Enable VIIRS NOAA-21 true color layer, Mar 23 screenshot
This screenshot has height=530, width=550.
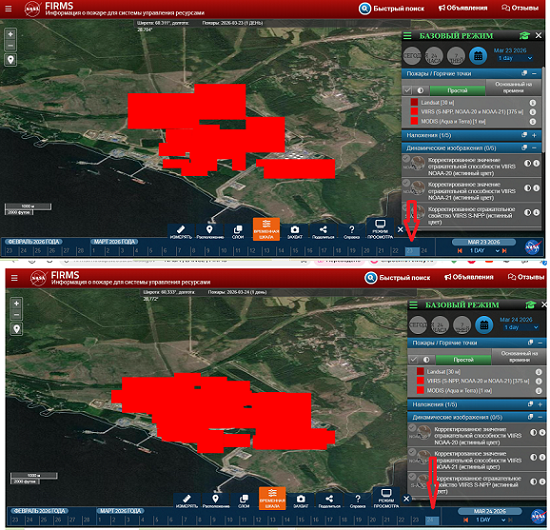[406, 183]
